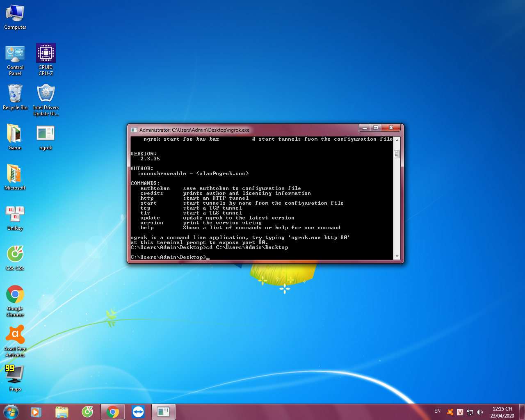
Task: Click the Google Chrome taskbar button
Action: [113, 412]
